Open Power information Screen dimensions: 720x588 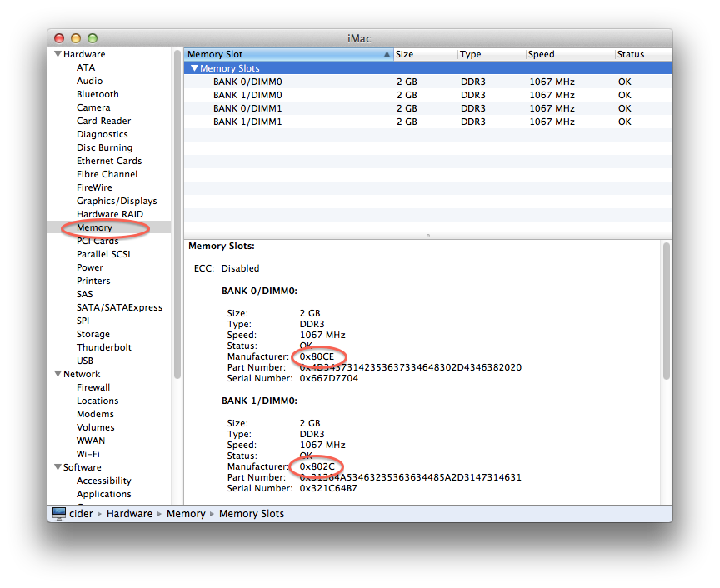90,267
